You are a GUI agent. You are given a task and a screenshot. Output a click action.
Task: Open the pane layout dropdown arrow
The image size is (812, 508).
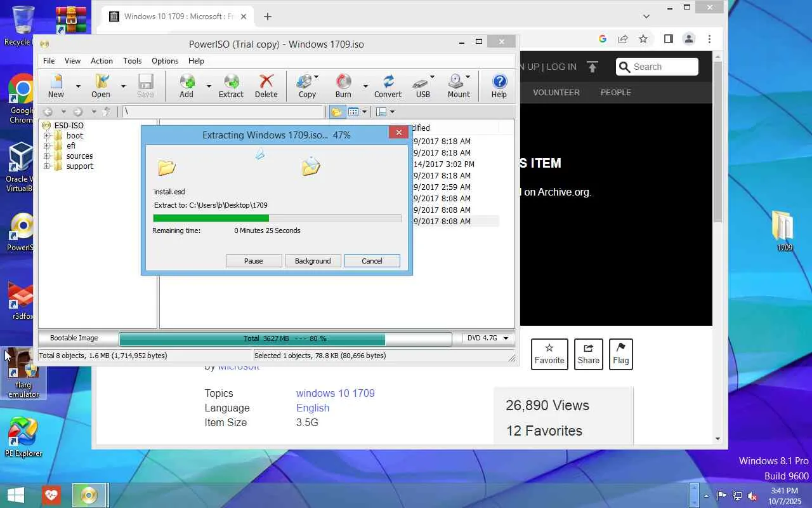point(392,112)
